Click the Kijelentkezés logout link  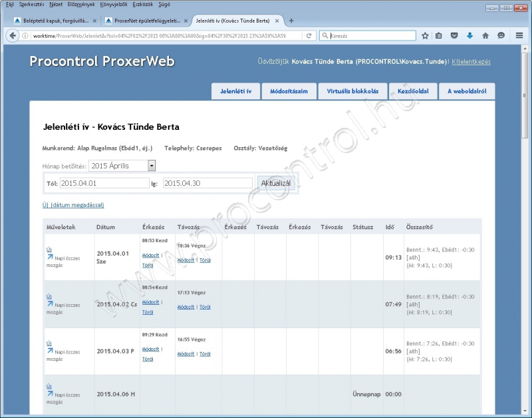(x=471, y=61)
